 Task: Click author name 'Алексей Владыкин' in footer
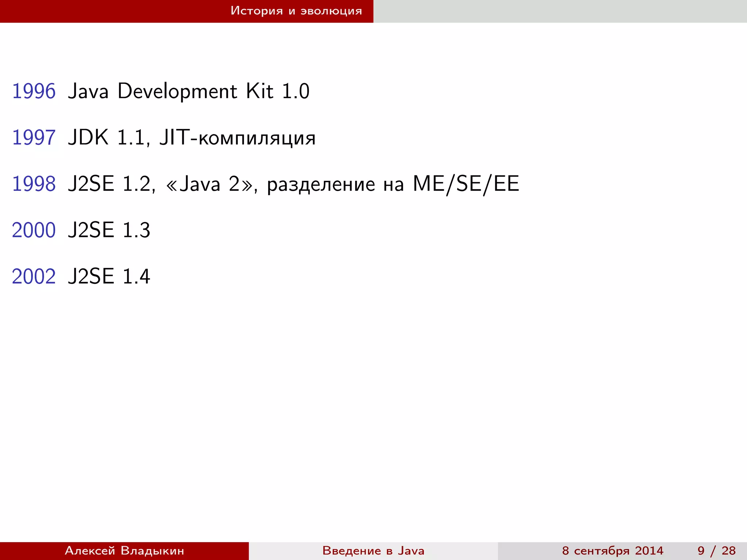click(x=125, y=551)
